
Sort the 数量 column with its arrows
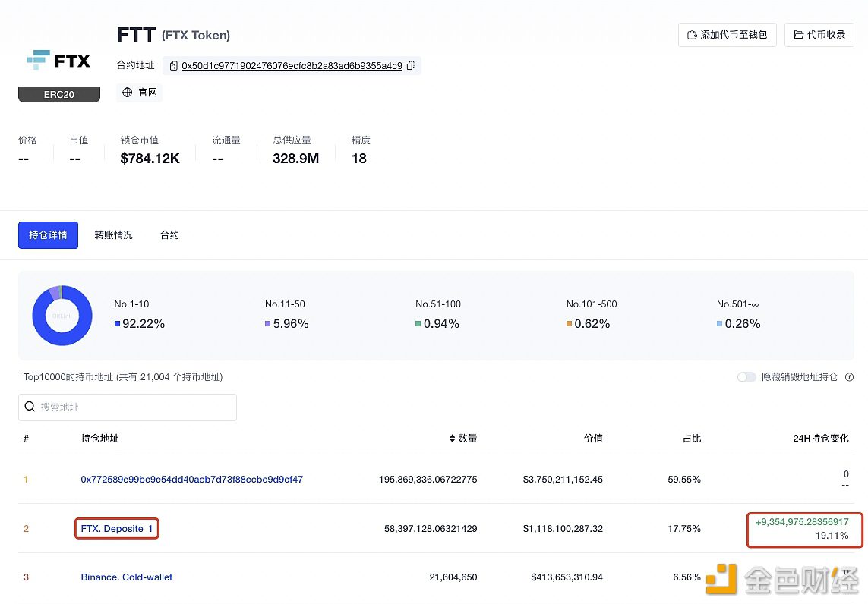click(451, 438)
